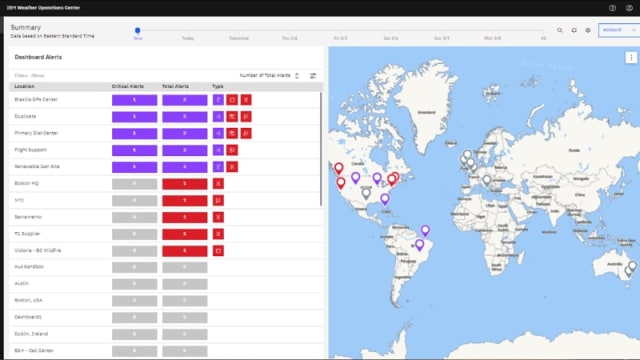640x360 pixels.
Task: Open the Boston, USA location row
Action: click(28, 300)
